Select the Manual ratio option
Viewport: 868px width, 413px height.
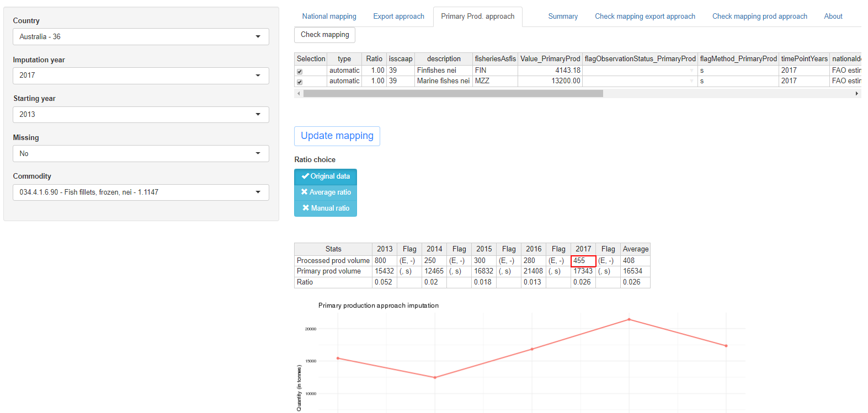tap(326, 208)
